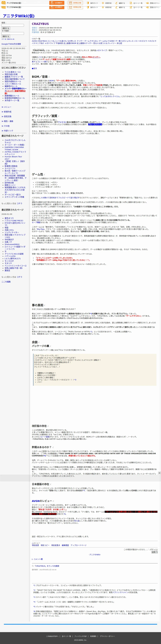Open the ファミコン link in graphics section
Viewport: 161px width, 644px height.
coord(62,122)
